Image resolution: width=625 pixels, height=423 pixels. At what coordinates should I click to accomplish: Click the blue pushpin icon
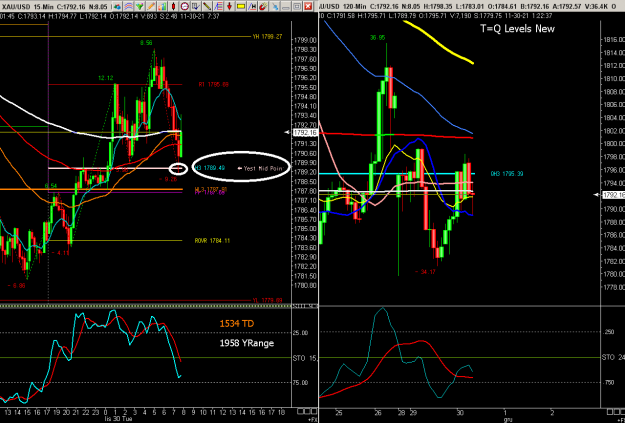(274, 6)
